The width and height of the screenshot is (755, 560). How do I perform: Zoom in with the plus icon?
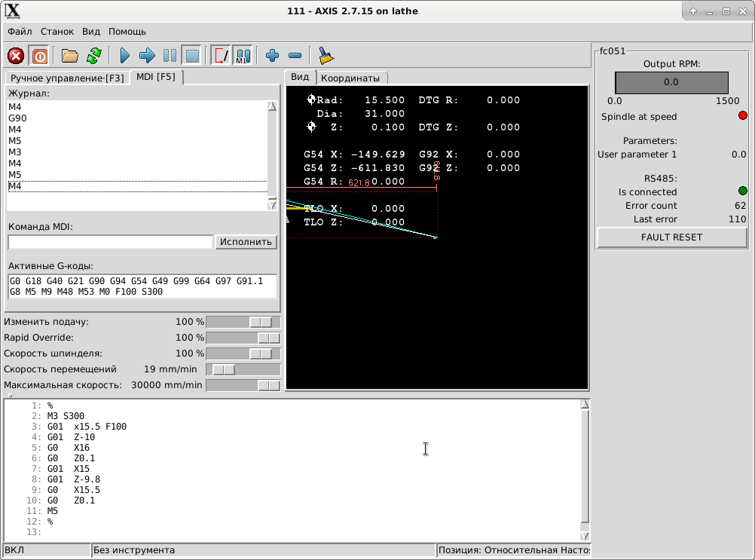[x=272, y=56]
